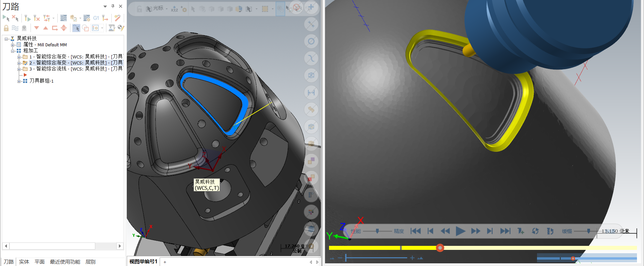
Task: Click the red simulation progress slider handle
Action: (440, 248)
